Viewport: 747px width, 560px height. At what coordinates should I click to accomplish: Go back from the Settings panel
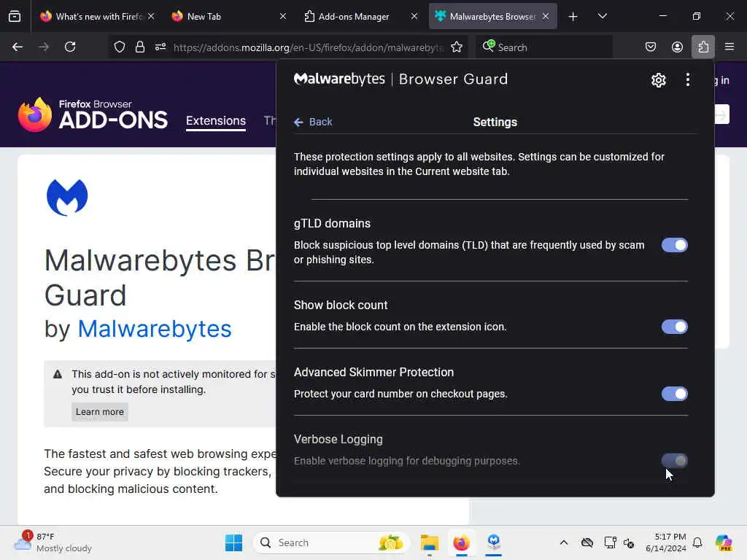pyautogui.click(x=313, y=122)
